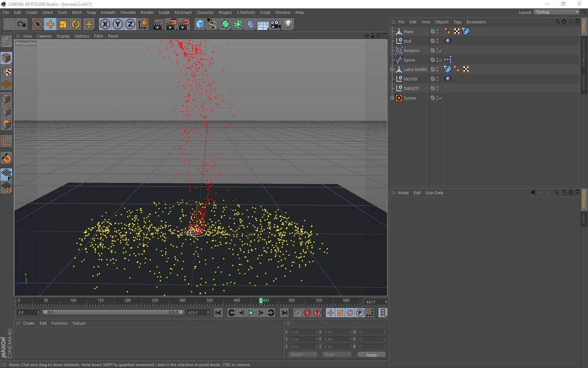Open viewport Cameras menu

point(44,36)
